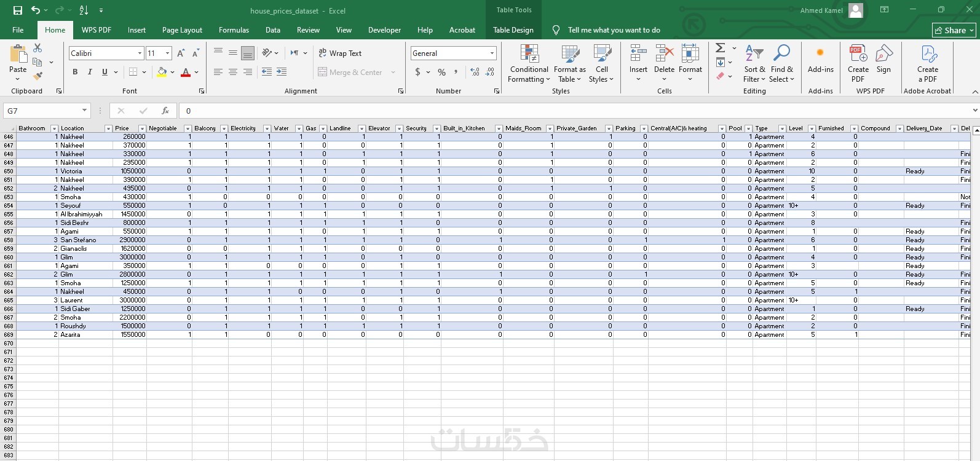Open the File menu

coord(18,30)
